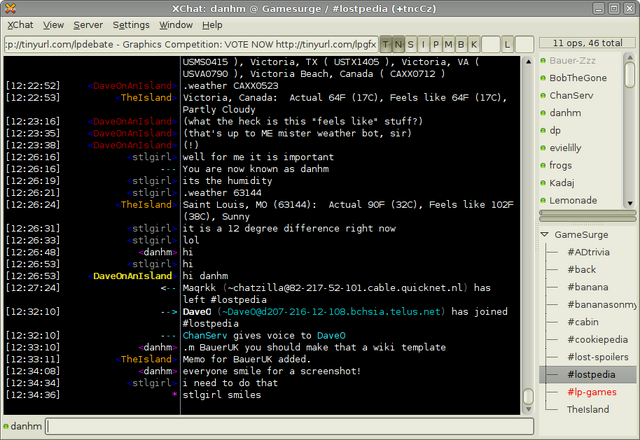Image resolution: width=640 pixels, height=440 pixels.
Task: Click the lag meter bar
Action: click(588, 213)
